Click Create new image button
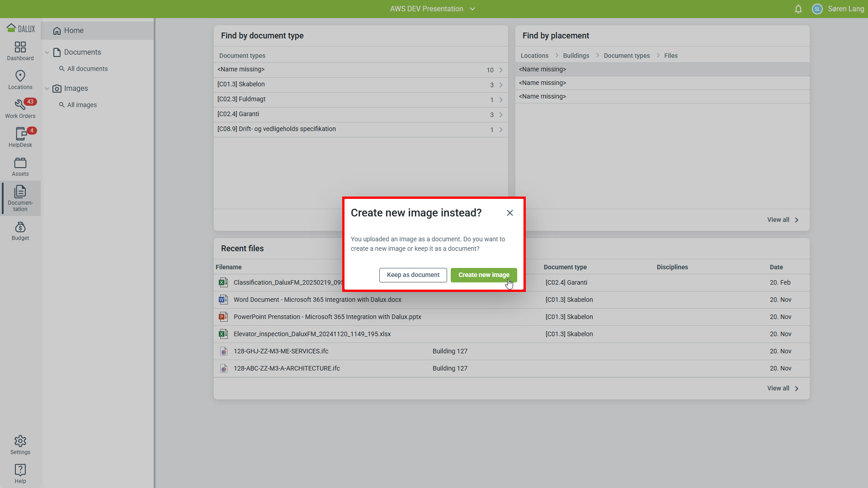The image size is (868, 488). point(483,275)
